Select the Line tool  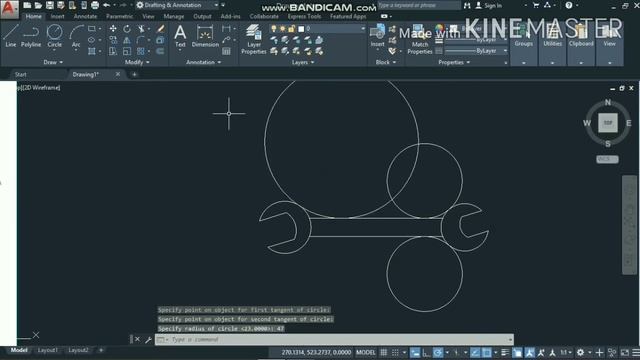coord(11,36)
